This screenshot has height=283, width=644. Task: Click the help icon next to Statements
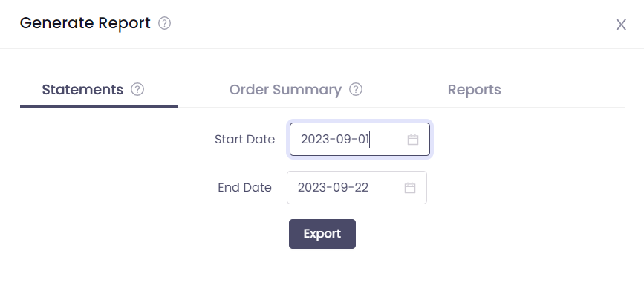pyautogui.click(x=137, y=89)
